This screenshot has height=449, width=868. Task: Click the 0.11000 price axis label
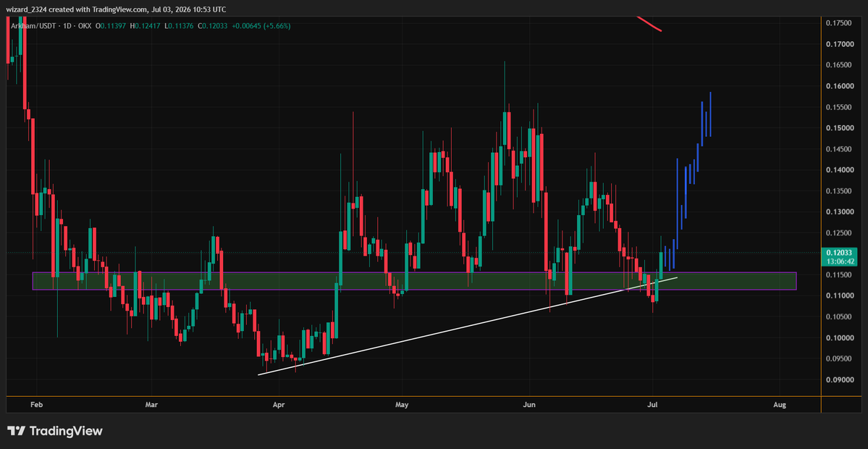click(838, 296)
